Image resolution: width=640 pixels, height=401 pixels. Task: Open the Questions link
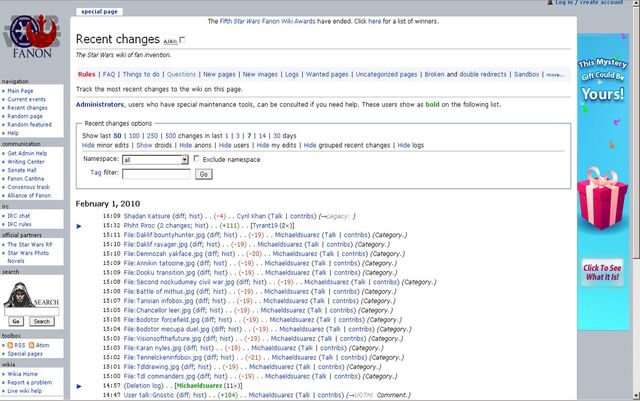(181, 74)
